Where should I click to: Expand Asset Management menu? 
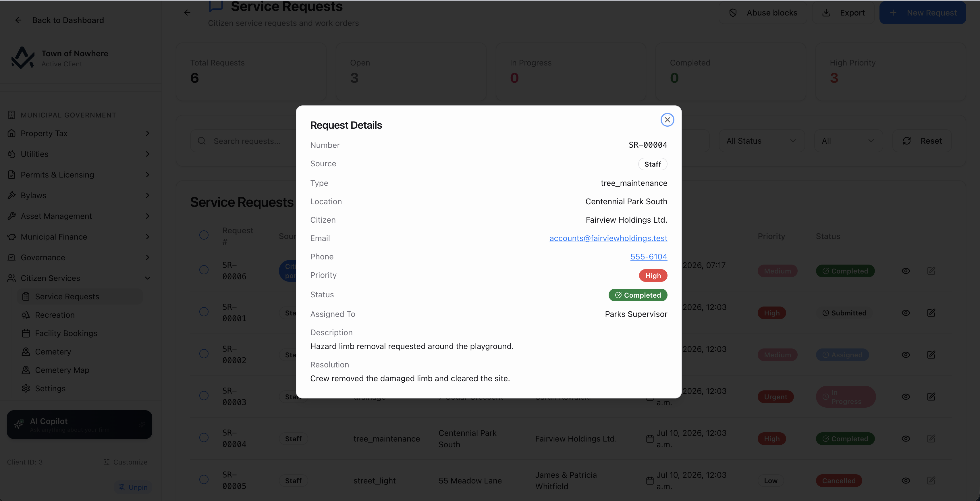click(x=79, y=216)
